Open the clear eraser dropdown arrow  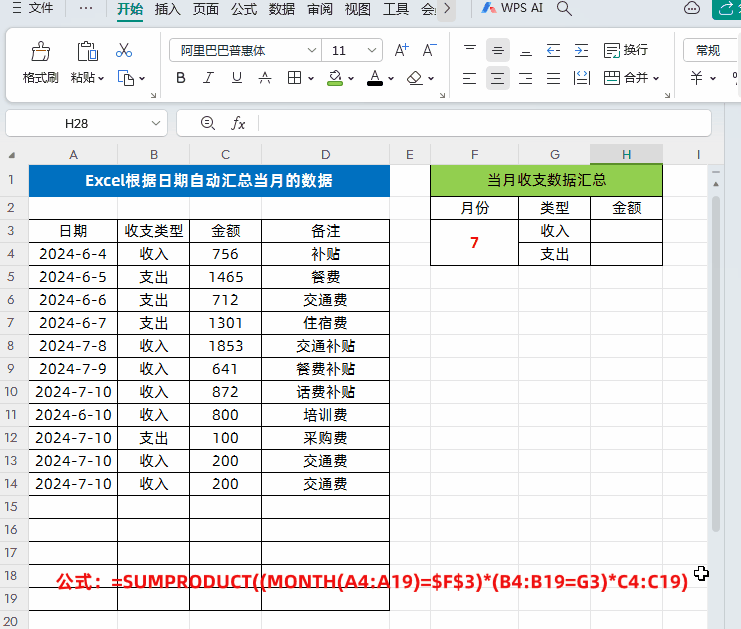431,78
